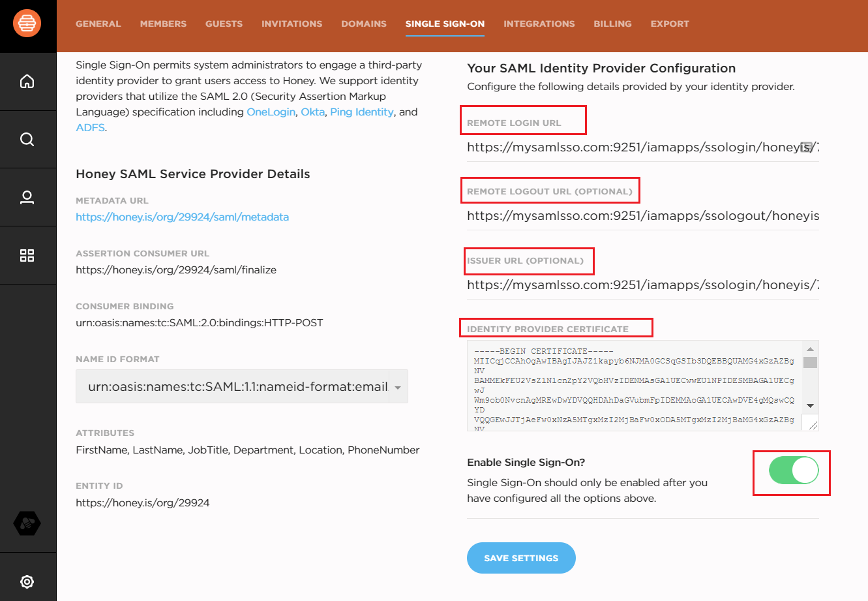
Task: Select the Single Sign-On tab
Action: [445, 23]
